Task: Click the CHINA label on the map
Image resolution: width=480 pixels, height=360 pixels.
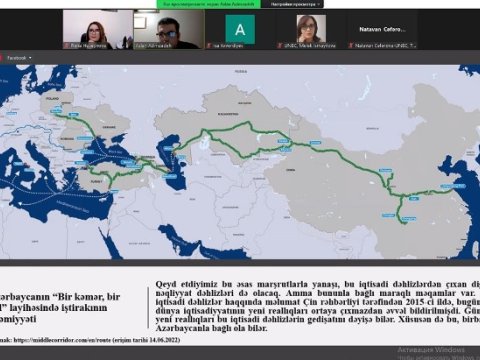Action: (x=290, y=170)
